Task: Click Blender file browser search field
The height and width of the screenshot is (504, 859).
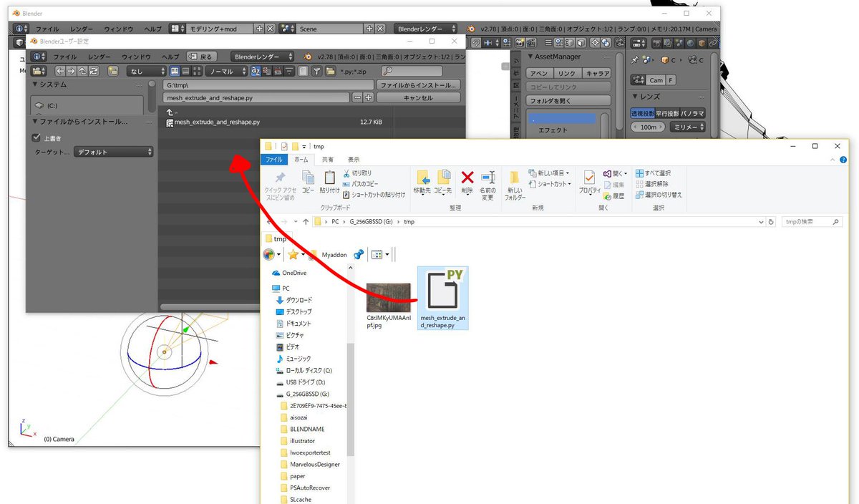Action: pos(412,71)
